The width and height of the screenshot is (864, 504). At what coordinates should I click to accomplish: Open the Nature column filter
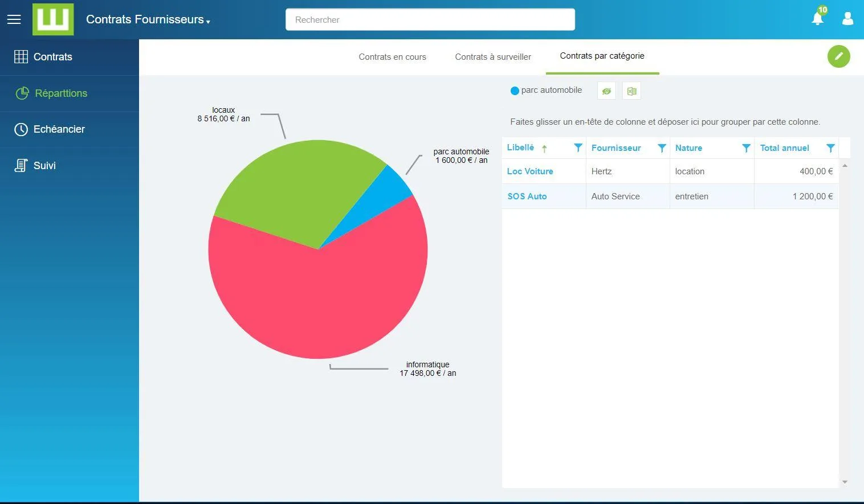click(x=746, y=148)
